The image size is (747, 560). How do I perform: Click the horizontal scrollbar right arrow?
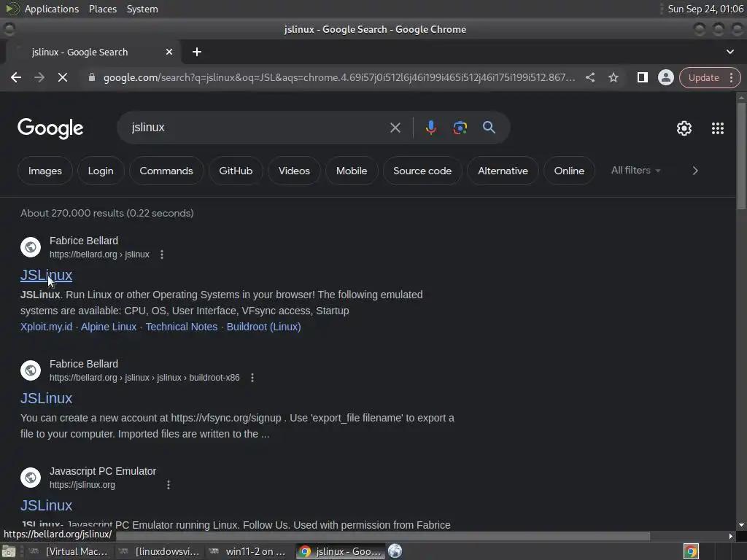click(x=730, y=536)
